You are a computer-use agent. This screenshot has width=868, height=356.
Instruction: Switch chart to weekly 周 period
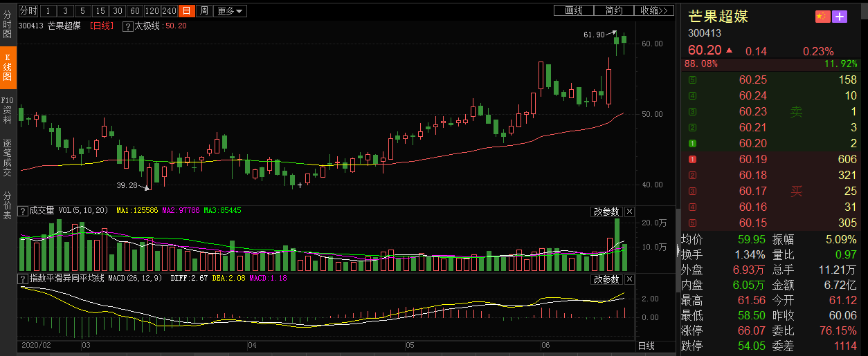tap(204, 10)
